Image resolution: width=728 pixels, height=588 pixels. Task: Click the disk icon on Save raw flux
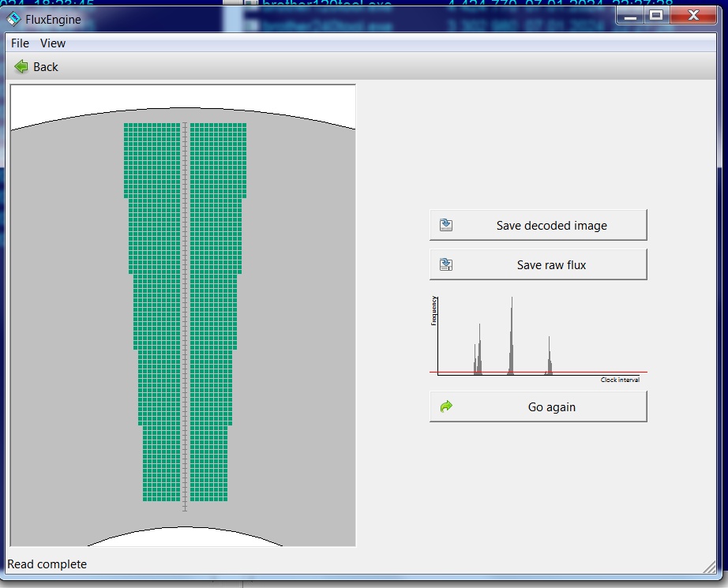[446, 264]
